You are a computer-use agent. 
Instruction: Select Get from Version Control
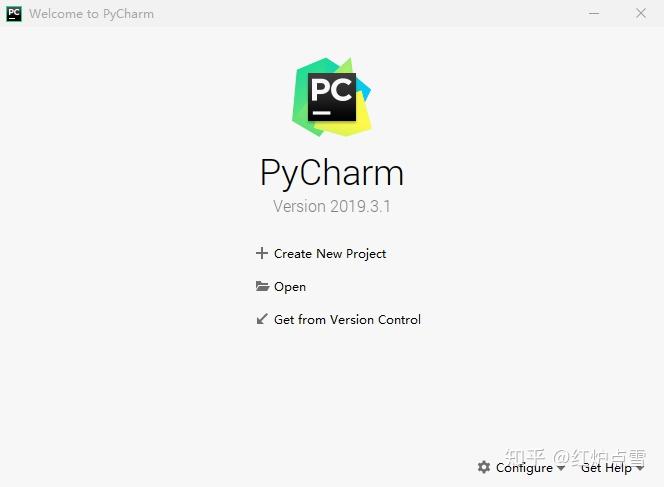point(347,319)
